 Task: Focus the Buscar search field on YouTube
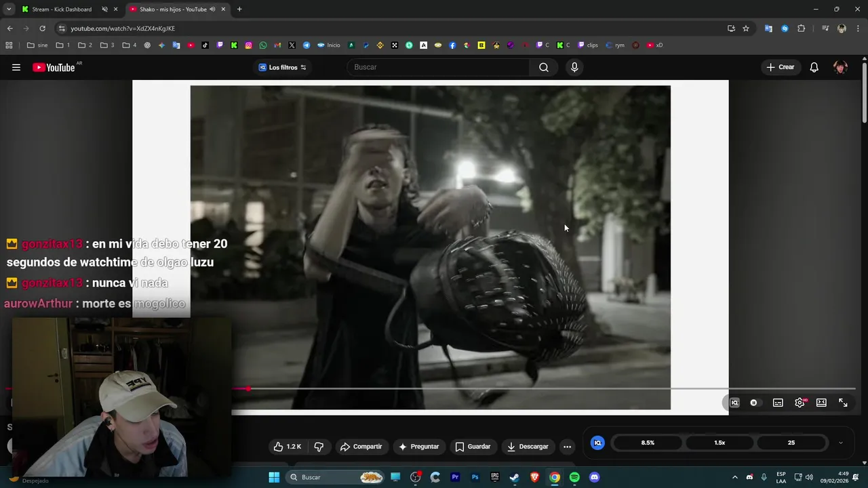[438, 67]
